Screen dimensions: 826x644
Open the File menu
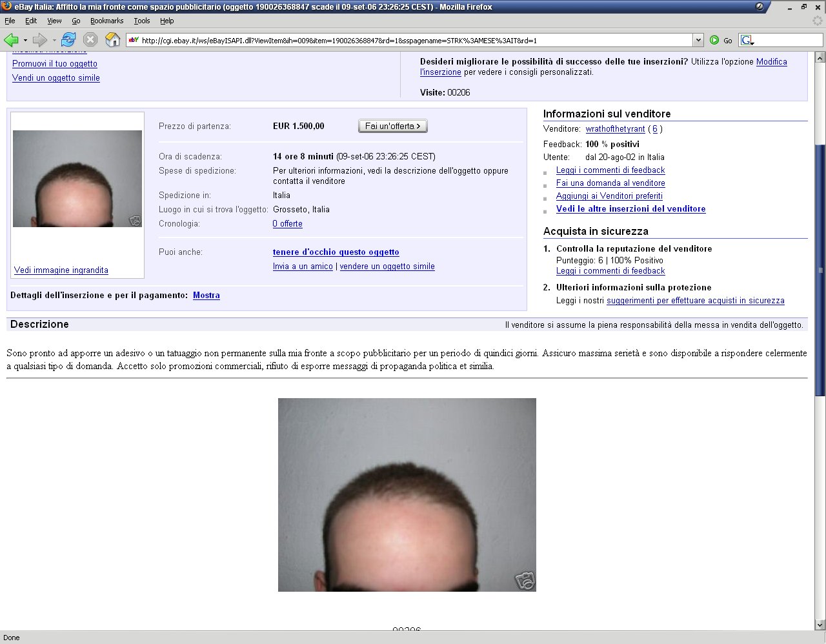tap(10, 21)
